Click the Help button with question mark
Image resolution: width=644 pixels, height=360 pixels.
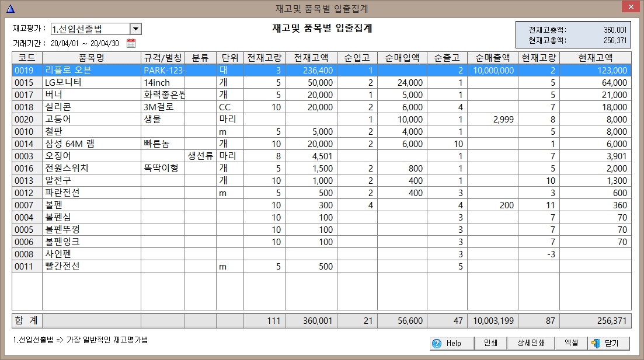(452, 343)
